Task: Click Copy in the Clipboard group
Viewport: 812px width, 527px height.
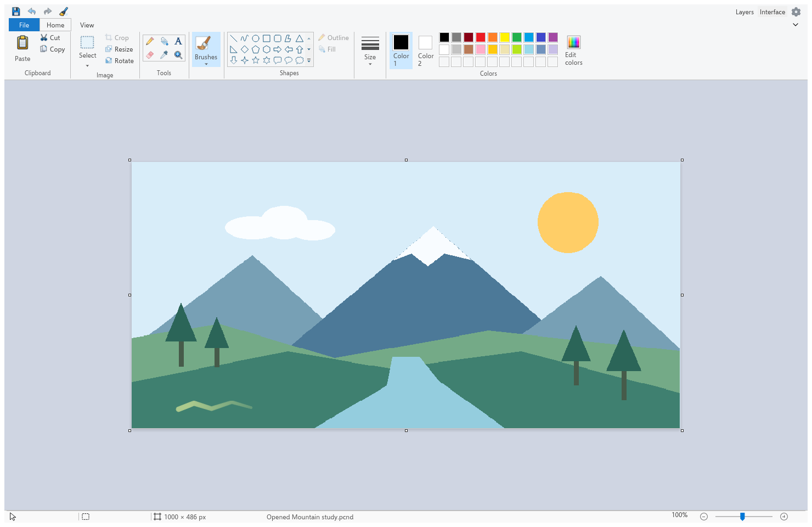Action: [52, 49]
